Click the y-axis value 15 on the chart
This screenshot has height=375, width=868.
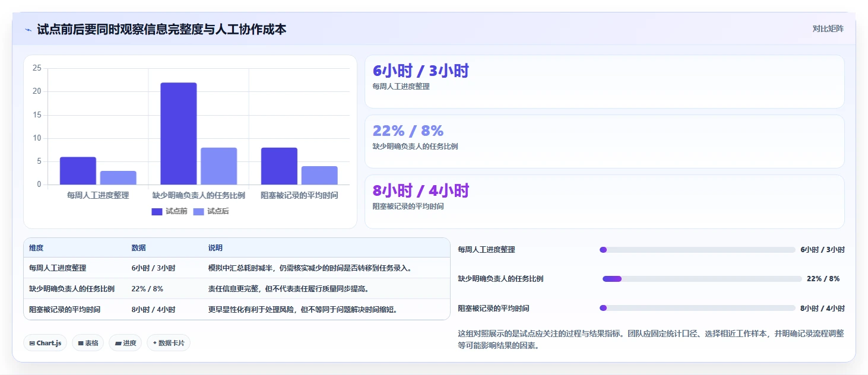(x=37, y=115)
